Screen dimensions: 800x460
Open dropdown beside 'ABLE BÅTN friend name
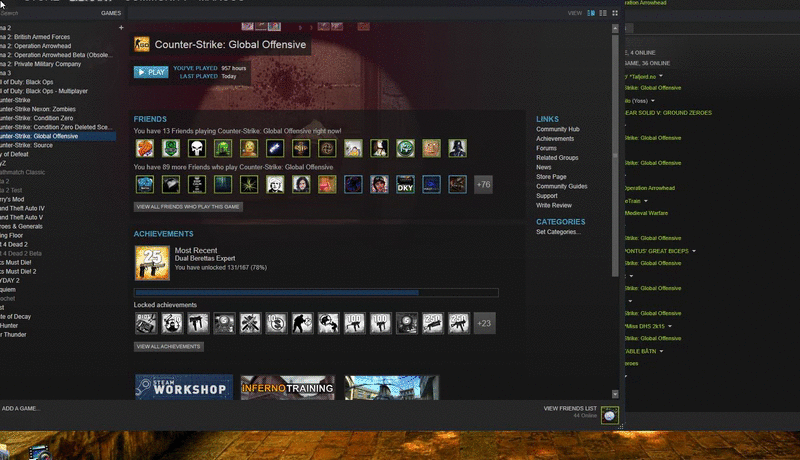click(x=661, y=351)
